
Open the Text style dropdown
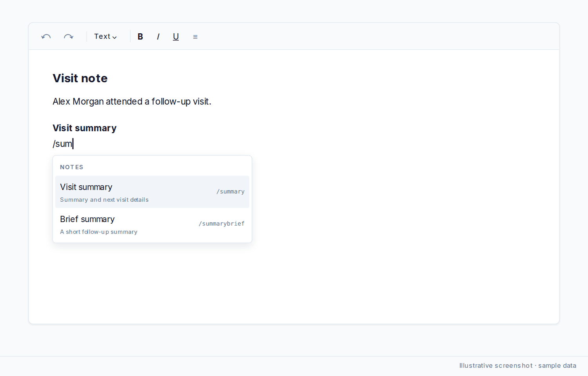(105, 36)
